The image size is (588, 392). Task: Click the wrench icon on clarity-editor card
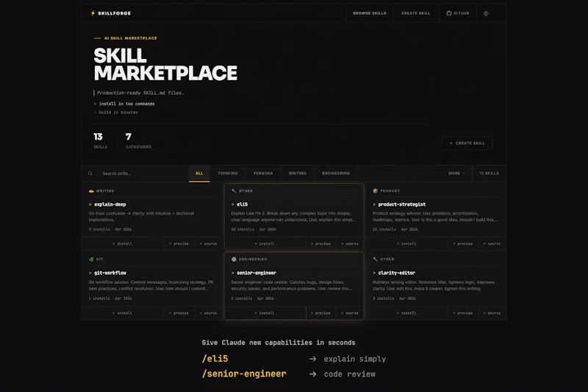375,259
